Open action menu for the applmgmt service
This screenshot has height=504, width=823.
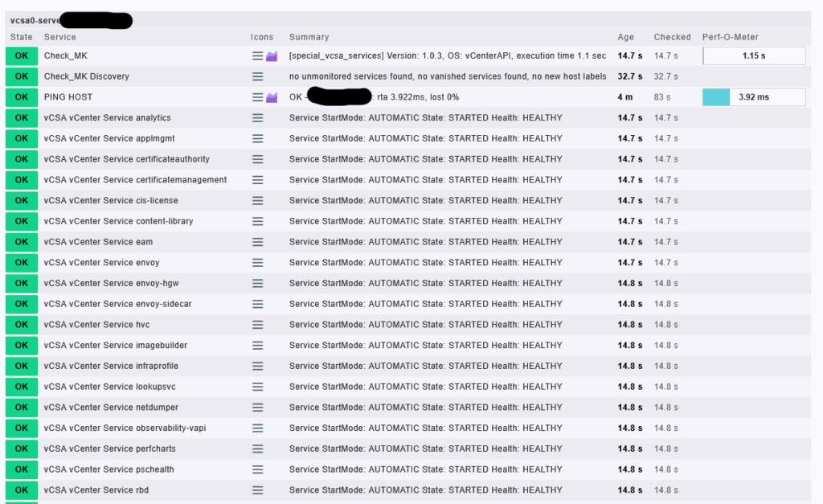click(x=257, y=138)
